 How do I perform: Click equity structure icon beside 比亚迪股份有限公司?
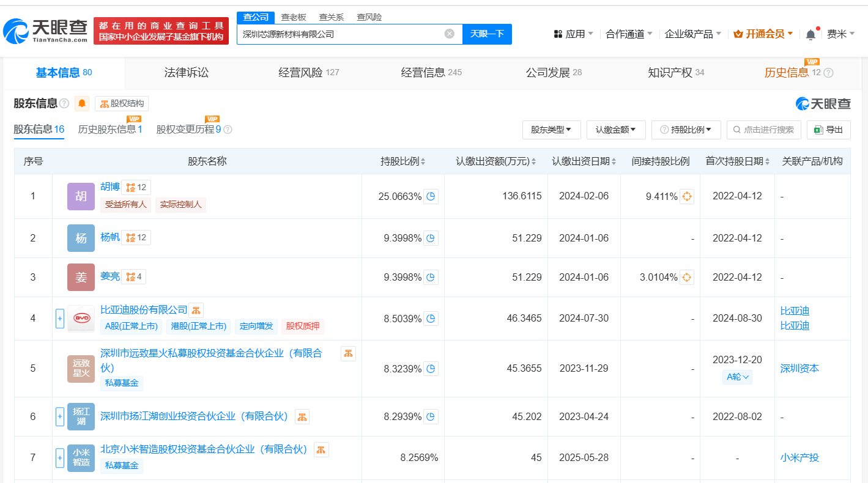(196, 310)
